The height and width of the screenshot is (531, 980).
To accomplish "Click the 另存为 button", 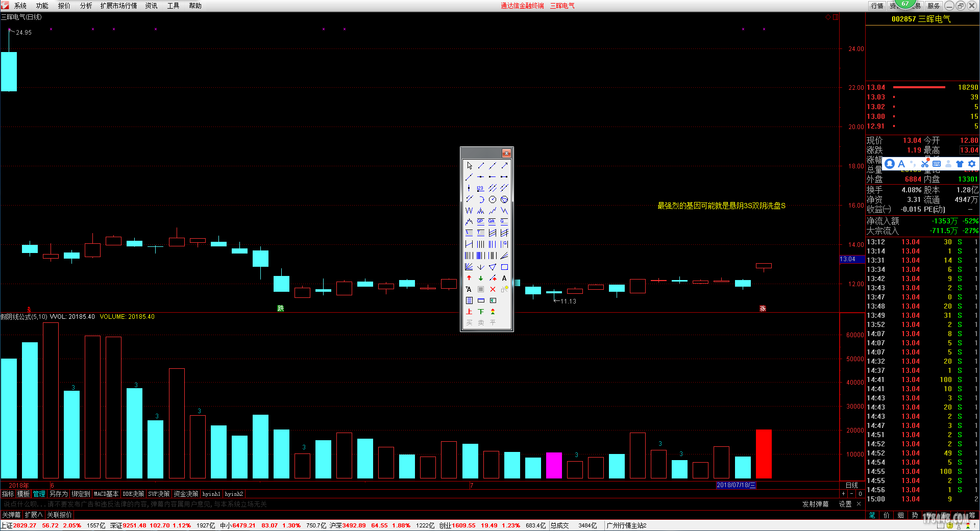I will [58, 494].
